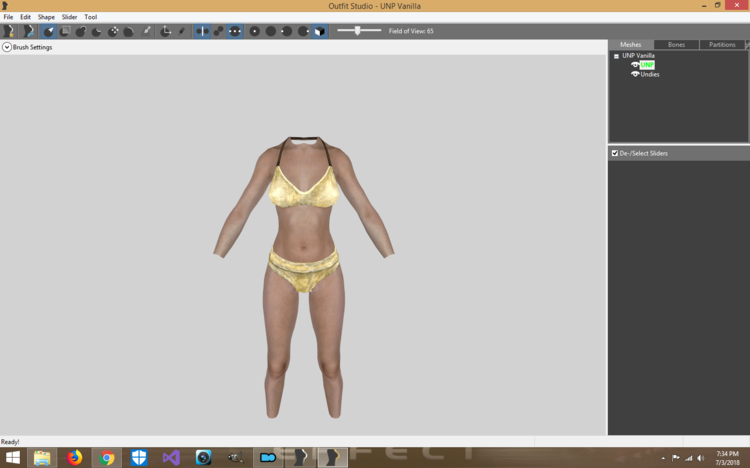Toggle perspective cube view

320,31
